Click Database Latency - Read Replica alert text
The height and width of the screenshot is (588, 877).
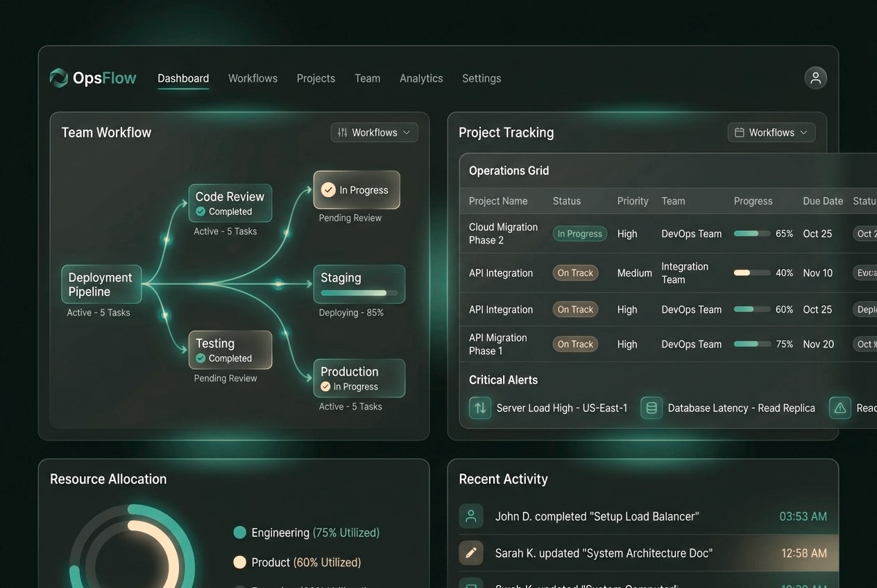coord(741,408)
